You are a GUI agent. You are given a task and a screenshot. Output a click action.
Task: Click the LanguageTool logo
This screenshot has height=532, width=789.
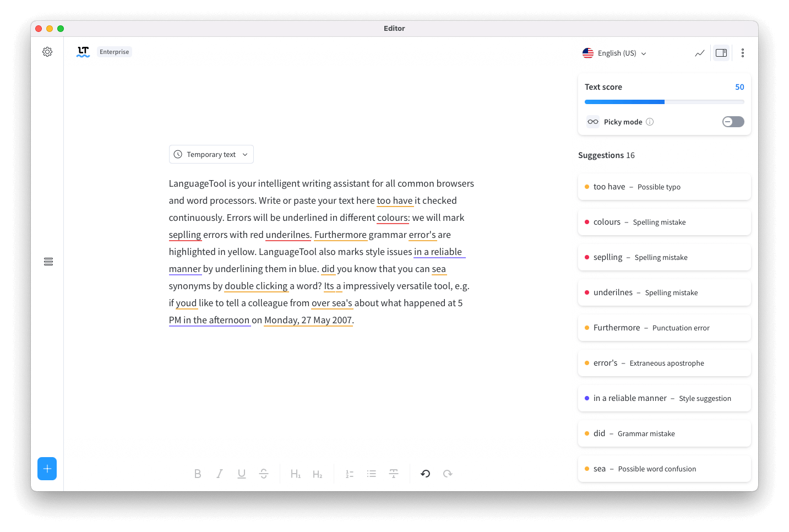(83, 52)
